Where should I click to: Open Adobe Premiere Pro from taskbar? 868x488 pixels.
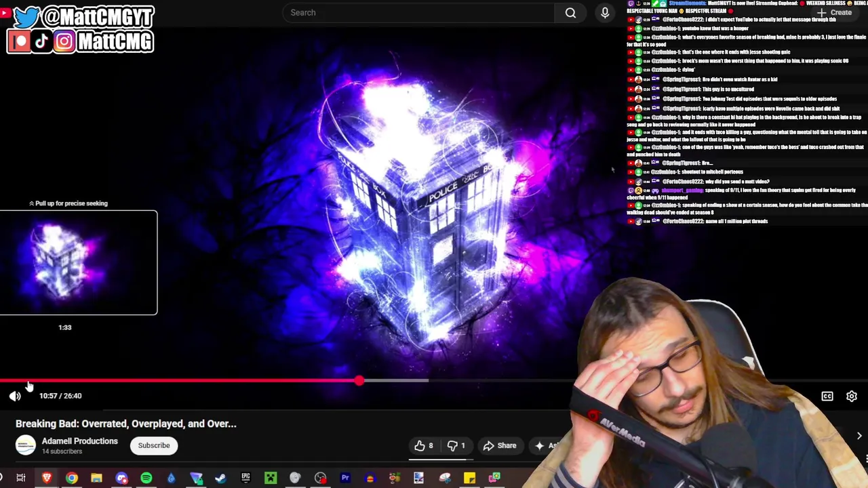click(345, 479)
